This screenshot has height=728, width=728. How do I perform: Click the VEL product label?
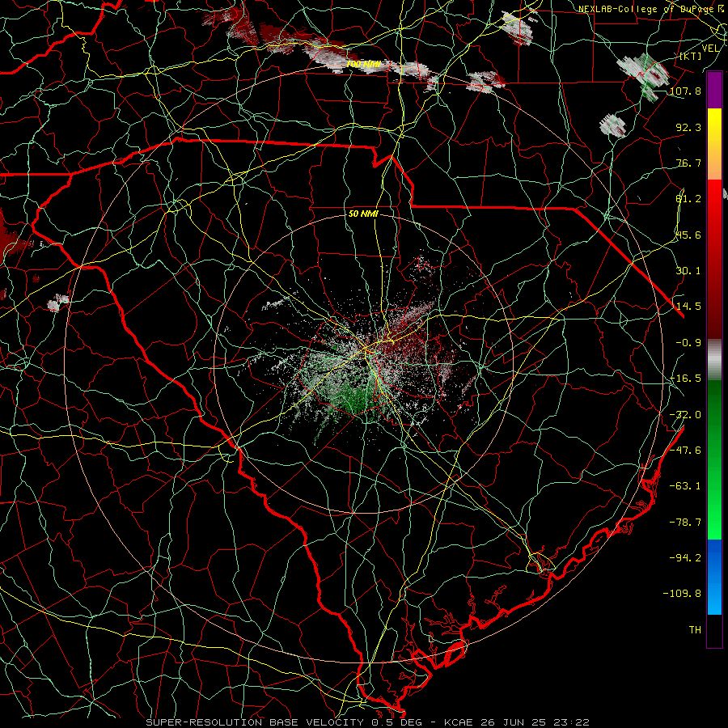coord(710,49)
